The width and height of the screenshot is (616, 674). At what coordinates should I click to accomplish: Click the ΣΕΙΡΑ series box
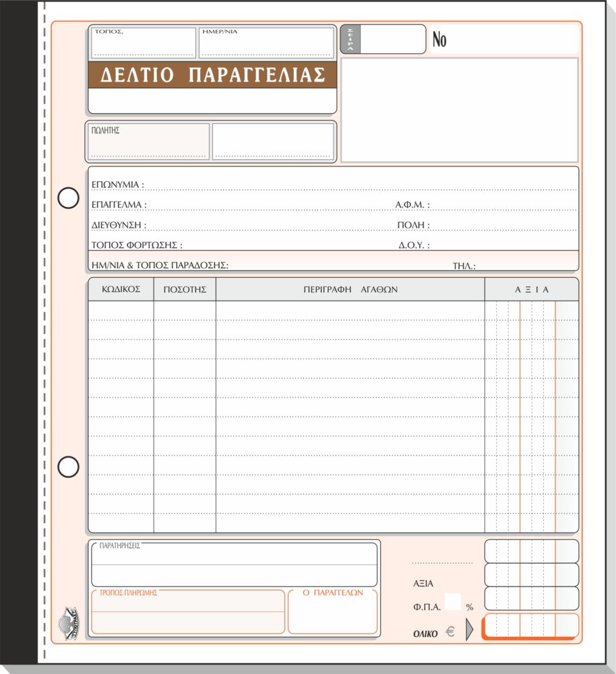coord(383,39)
